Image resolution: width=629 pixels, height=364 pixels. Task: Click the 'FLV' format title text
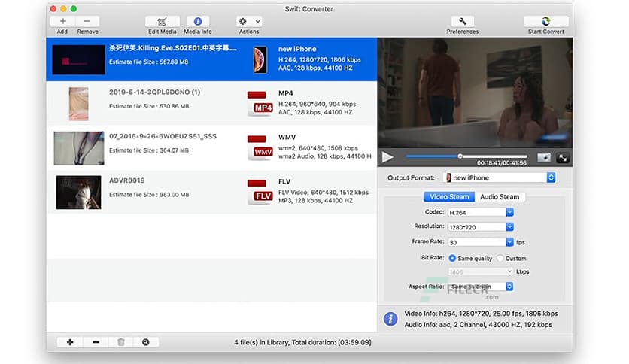coord(284,181)
